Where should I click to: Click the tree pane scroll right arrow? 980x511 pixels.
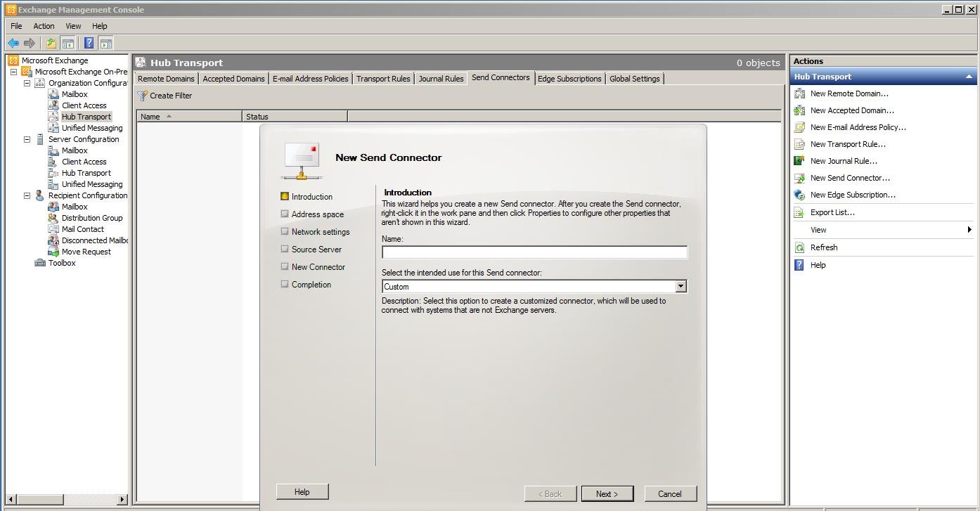122,499
